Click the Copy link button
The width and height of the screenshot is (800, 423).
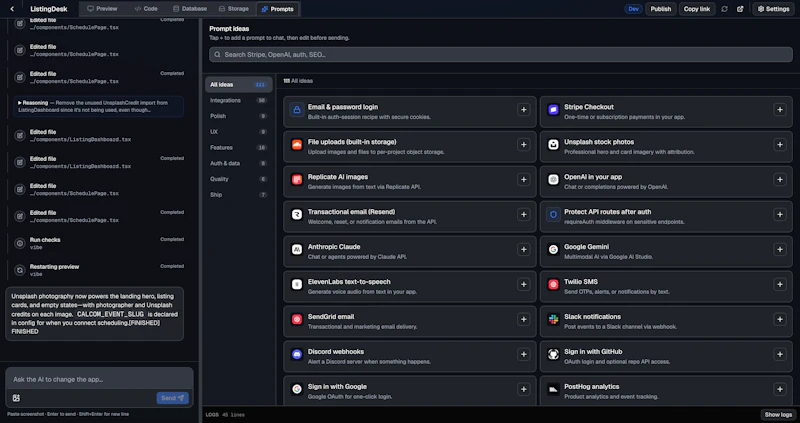(x=697, y=9)
